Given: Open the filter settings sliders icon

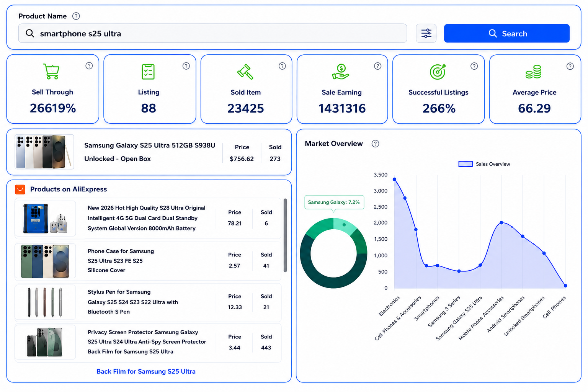Looking at the screenshot, I should point(426,33).
